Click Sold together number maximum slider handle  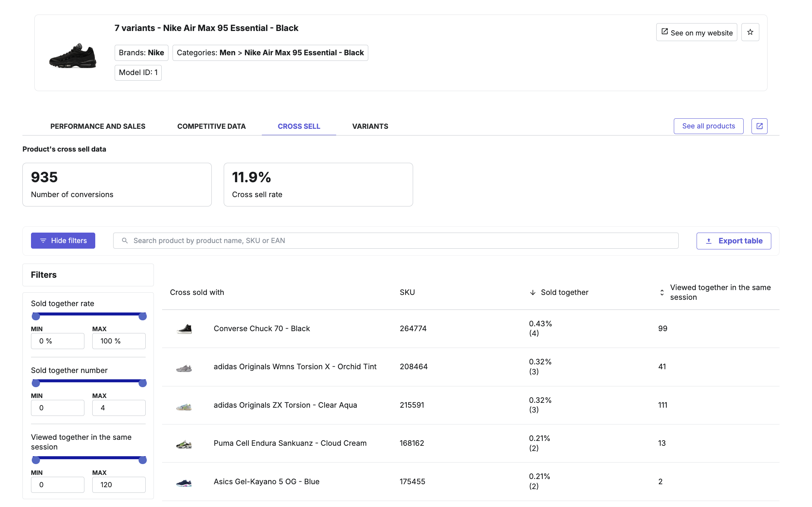click(143, 383)
